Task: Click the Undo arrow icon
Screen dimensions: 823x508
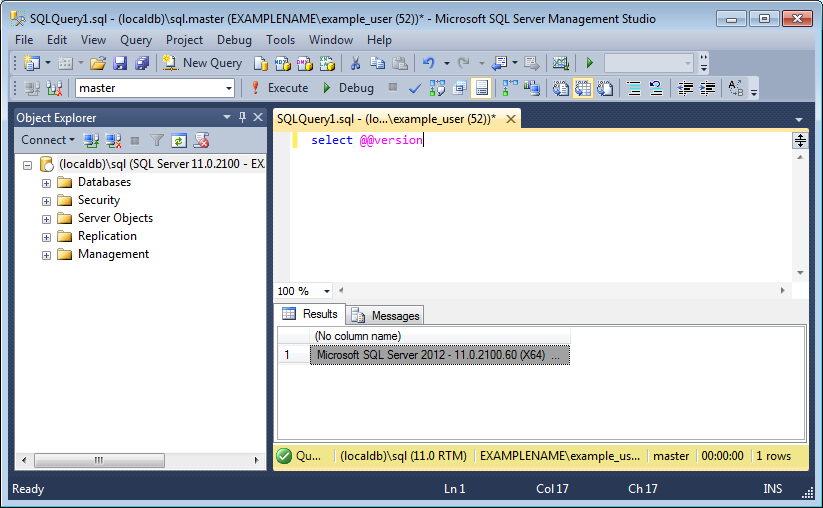Action: coord(429,64)
